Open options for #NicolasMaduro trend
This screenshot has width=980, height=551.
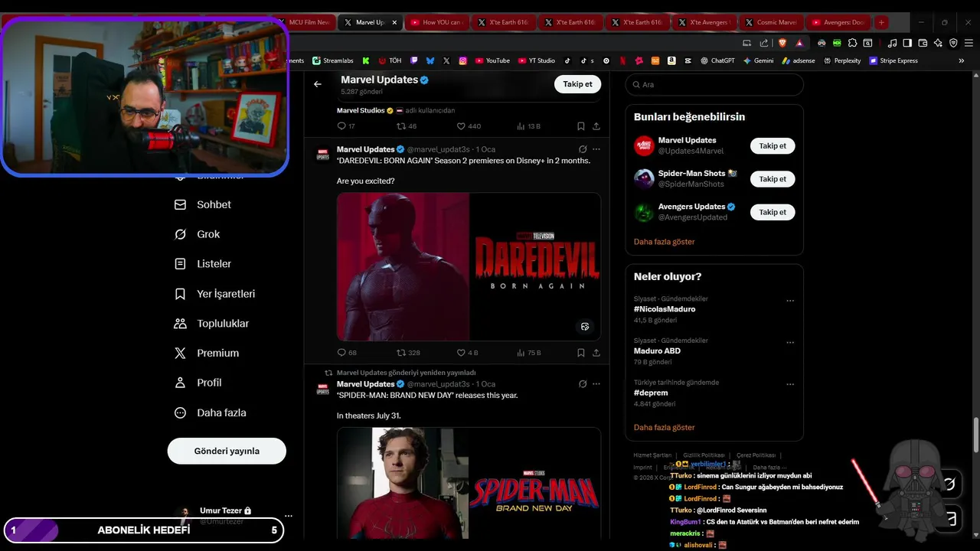pyautogui.click(x=790, y=301)
